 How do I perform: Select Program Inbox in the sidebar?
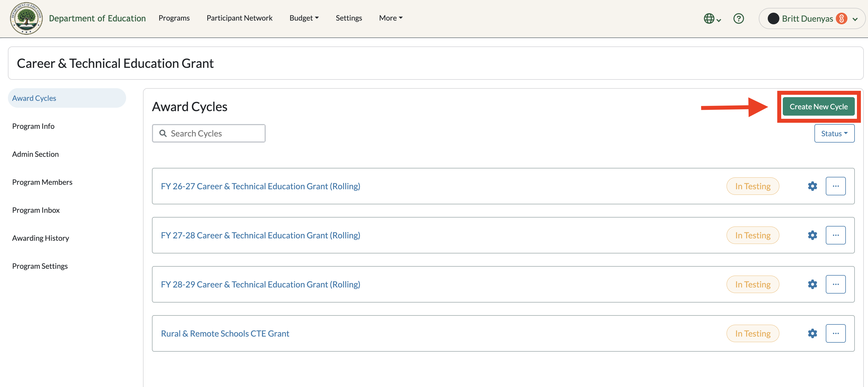(x=36, y=210)
